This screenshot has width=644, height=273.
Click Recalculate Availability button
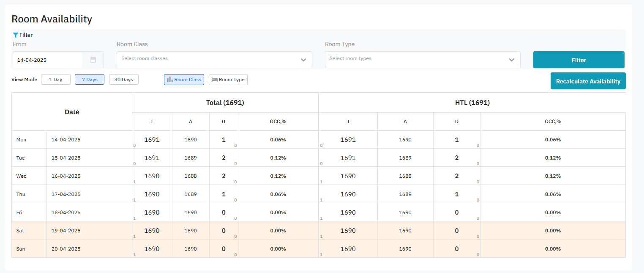(588, 81)
